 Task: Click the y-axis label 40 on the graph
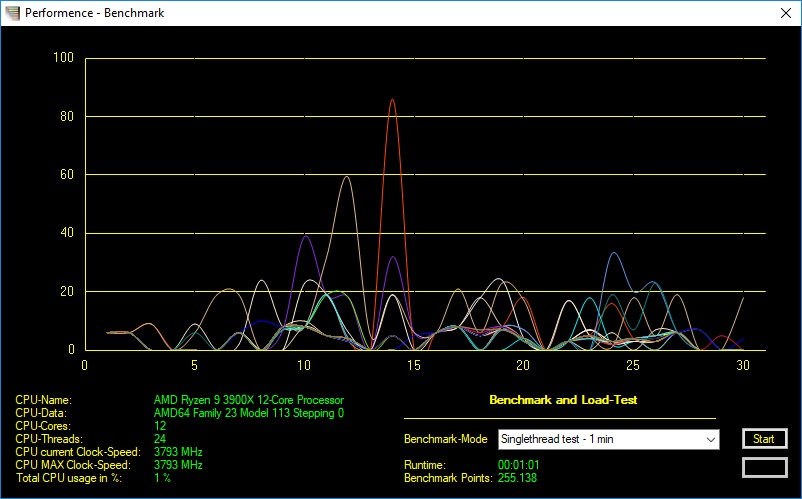pyautogui.click(x=67, y=233)
